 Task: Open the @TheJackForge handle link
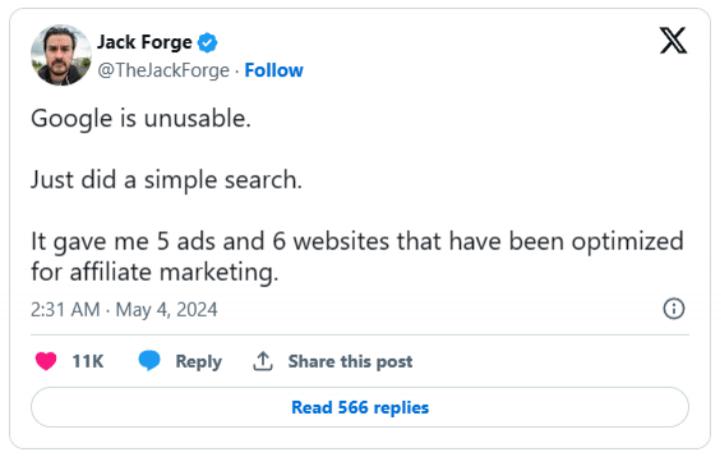coord(163,70)
